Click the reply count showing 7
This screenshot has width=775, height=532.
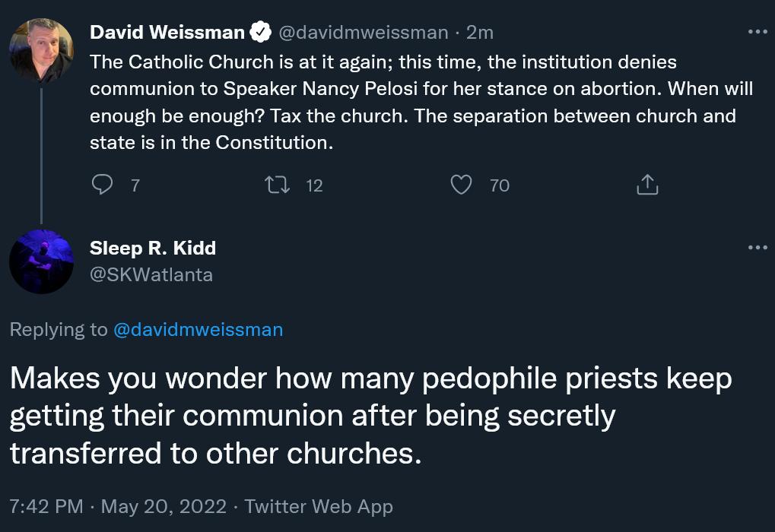(135, 185)
